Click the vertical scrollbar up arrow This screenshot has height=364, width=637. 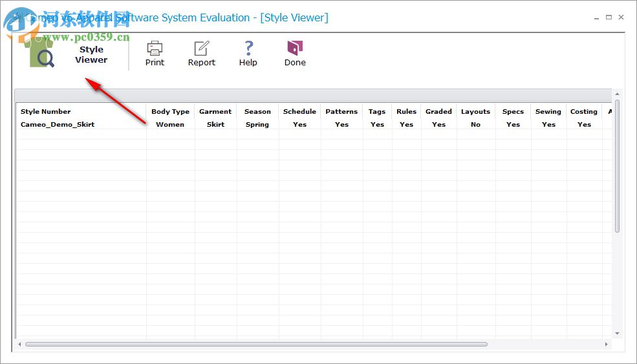coord(617,94)
